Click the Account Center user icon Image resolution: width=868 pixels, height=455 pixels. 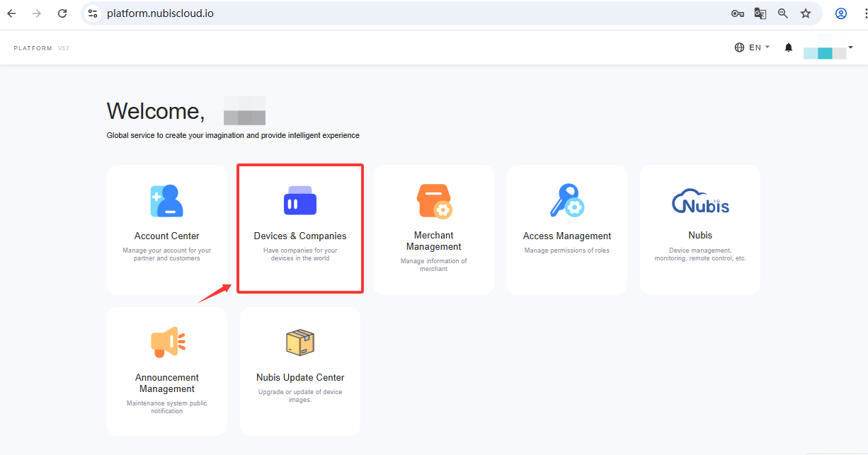(x=167, y=201)
